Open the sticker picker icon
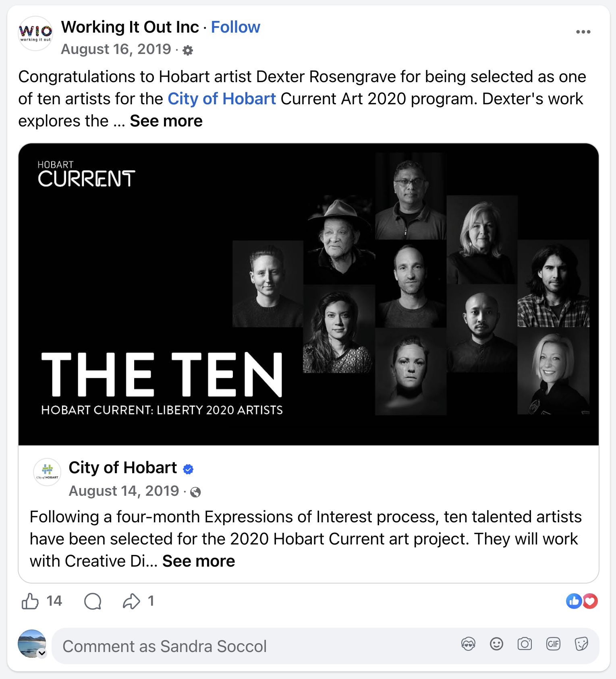616x679 pixels. click(581, 644)
